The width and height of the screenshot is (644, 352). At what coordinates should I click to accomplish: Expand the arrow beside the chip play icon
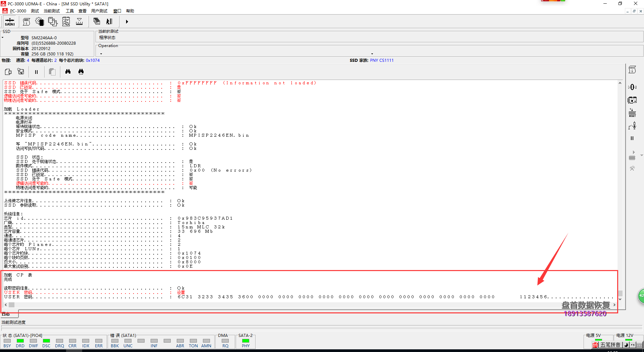tap(641, 155)
